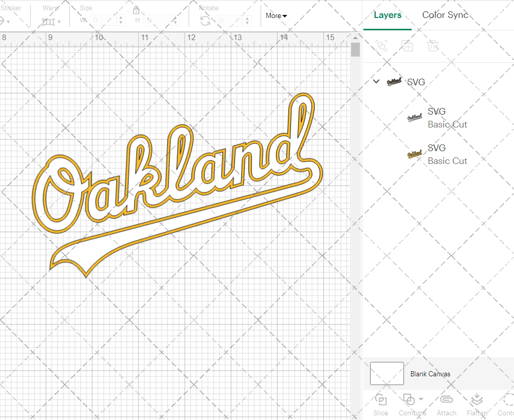Click the Contour tool icon
The width and height of the screenshot is (514, 420).
pos(508,400)
